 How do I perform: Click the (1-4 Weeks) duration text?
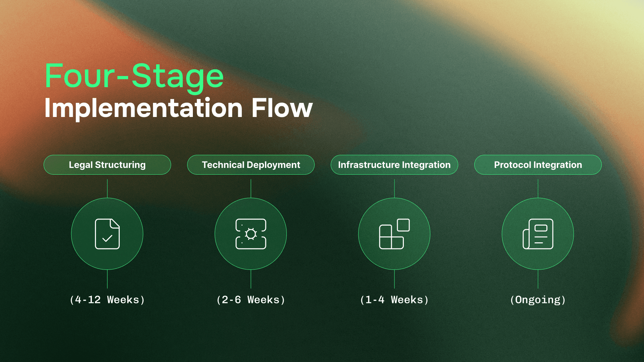click(394, 300)
